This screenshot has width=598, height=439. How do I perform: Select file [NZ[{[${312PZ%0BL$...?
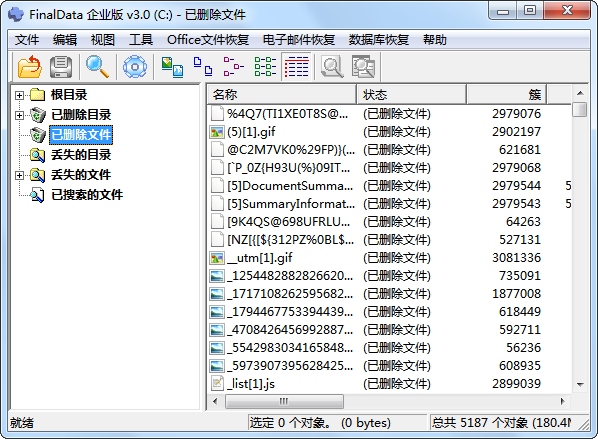coord(291,240)
